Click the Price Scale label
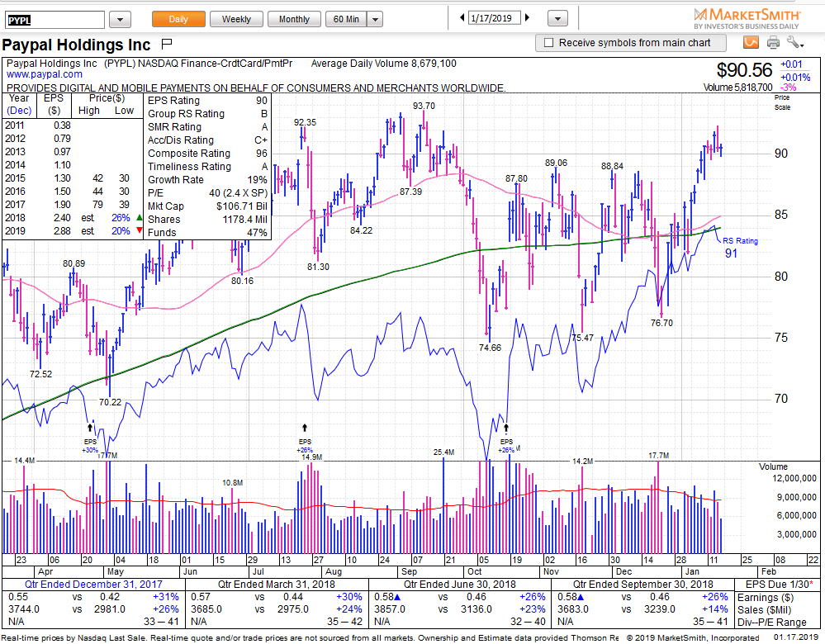This screenshot has width=825, height=644. click(x=782, y=102)
